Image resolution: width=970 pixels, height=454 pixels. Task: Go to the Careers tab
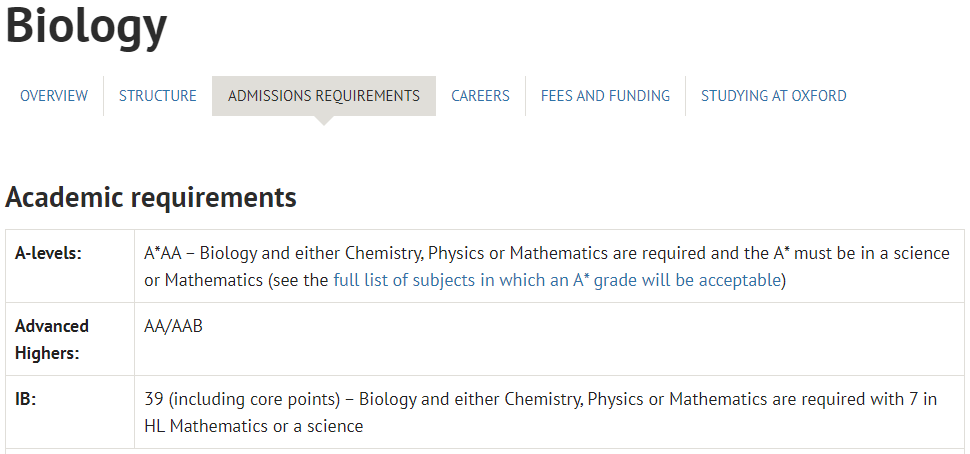pos(481,96)
